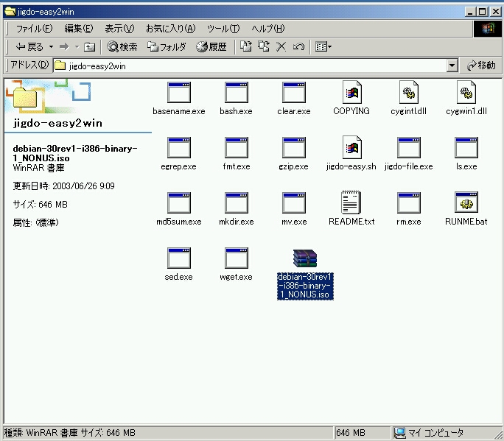
Task: Click the Delete (X) toolbar icon
Action: pyautogui.click(x=281, y=47)
